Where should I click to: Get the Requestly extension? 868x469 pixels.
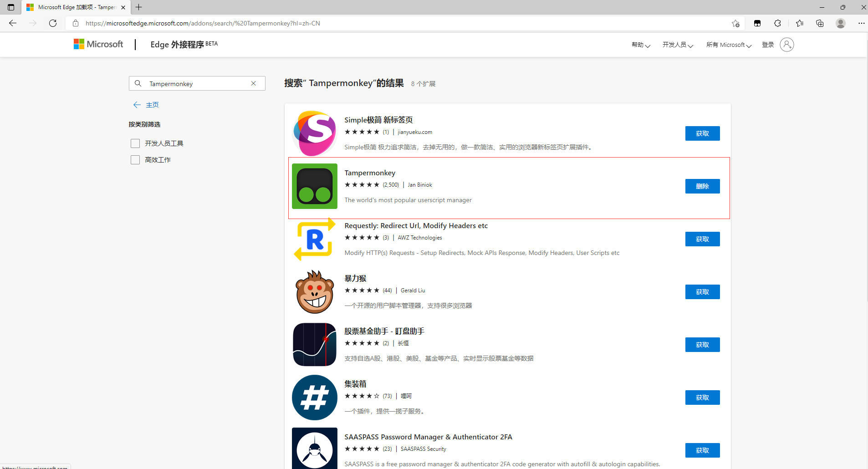pos(702,239)
